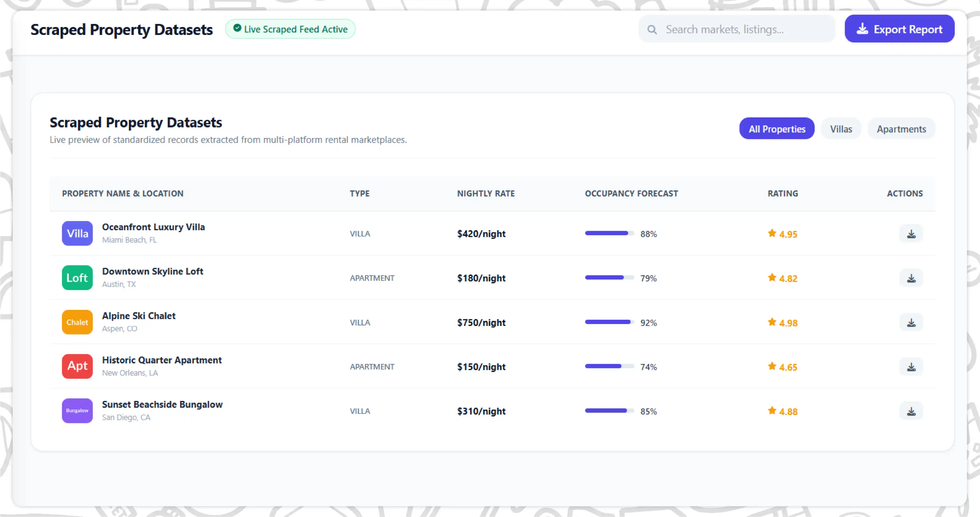Open Downtown Skyline Loft listing name
980x517 pixels.
click(x=153, y=272)
